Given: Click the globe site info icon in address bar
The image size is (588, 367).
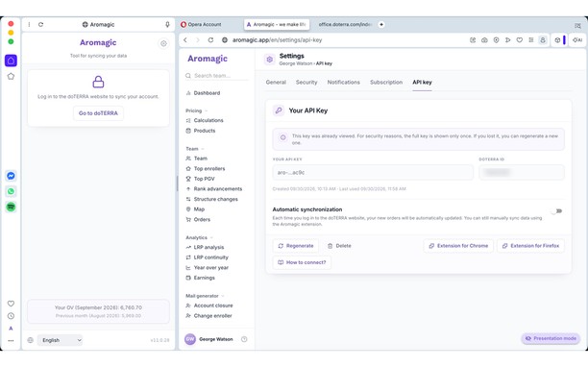Looking at the screenshot, I should point(225,40).
